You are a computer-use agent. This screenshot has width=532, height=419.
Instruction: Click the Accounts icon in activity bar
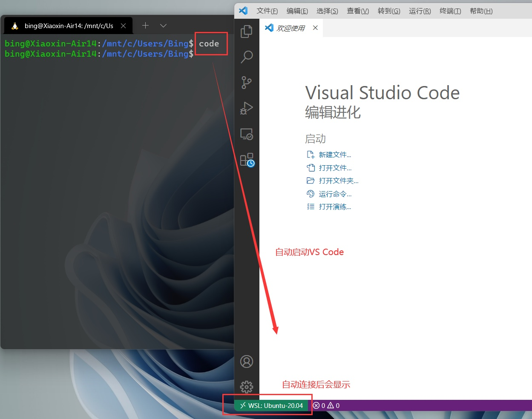247,361
